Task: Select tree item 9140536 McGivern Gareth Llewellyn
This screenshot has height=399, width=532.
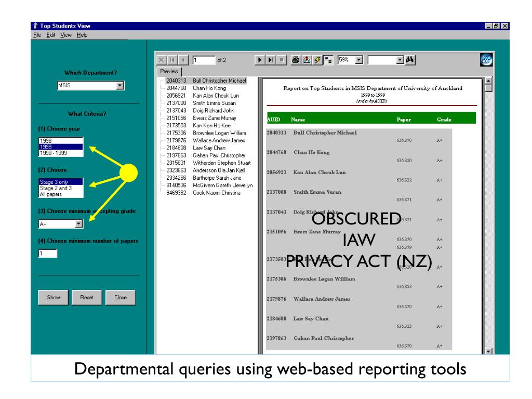Action: click(x=209, y=185)
